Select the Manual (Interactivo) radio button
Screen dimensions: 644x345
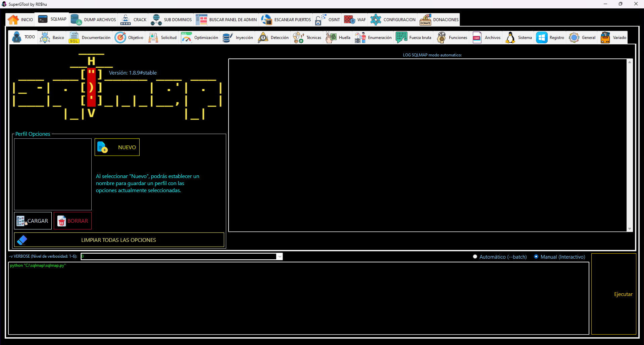coord(536,257)
